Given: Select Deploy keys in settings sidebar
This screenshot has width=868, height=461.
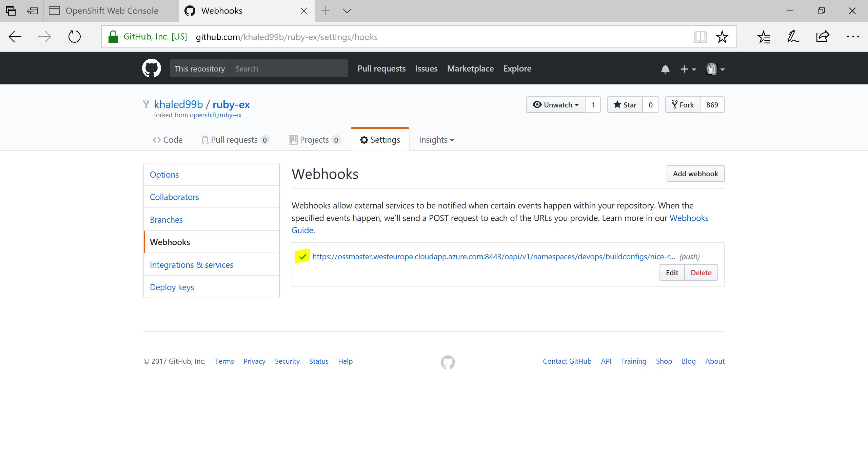Looking at the screenshot, I should coord(172,287).
